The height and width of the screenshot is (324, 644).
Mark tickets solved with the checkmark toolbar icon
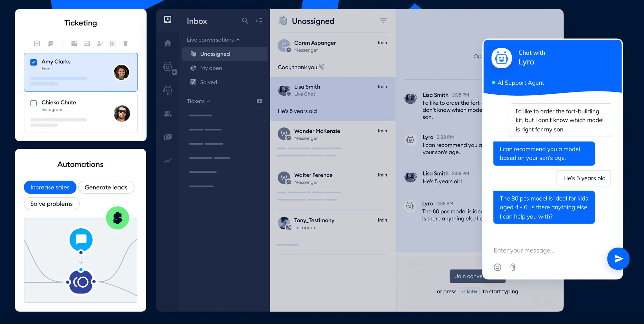click(x=87, y=43)
